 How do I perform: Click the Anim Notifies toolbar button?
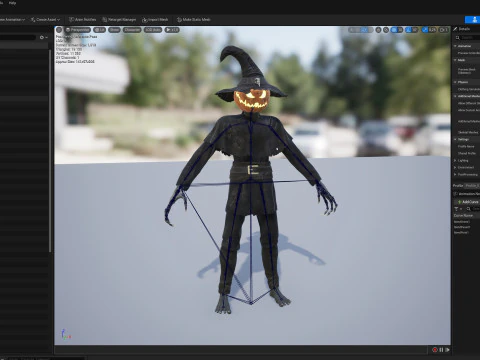click(x=82, y=20)
